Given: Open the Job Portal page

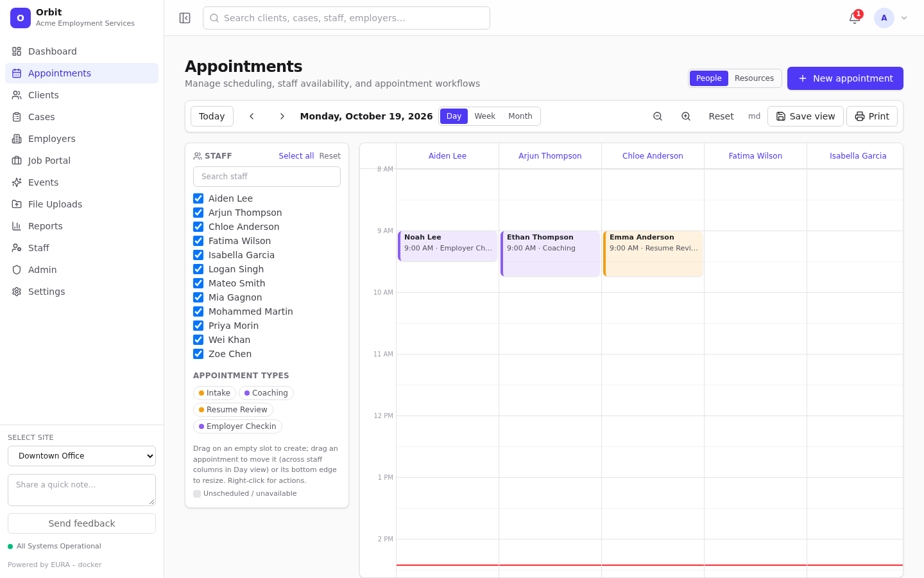Looking at the screenshot, I should [x=81, y=161].
